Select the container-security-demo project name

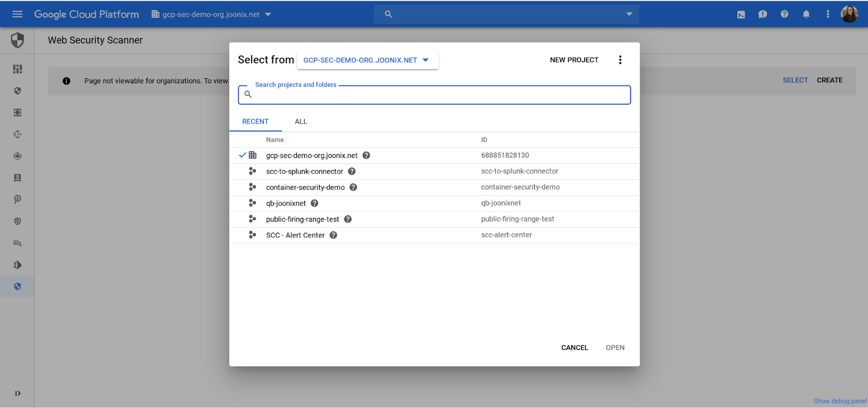tap(305, 187)
